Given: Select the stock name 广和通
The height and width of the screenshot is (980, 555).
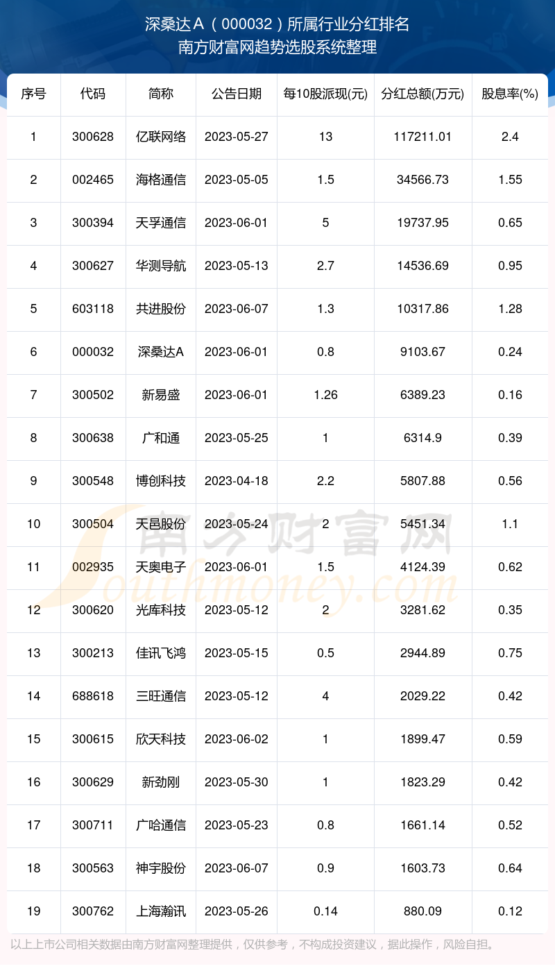Looking at the screenshot, I should click(161, 438).
